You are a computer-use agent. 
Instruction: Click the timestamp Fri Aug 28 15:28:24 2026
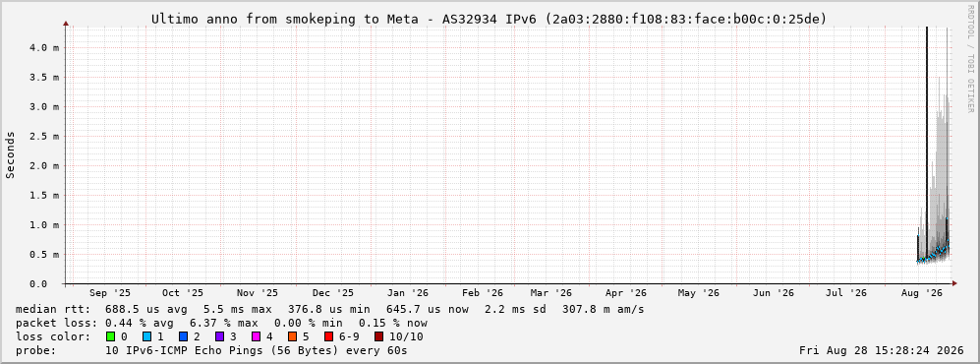[x=882, y=351]
